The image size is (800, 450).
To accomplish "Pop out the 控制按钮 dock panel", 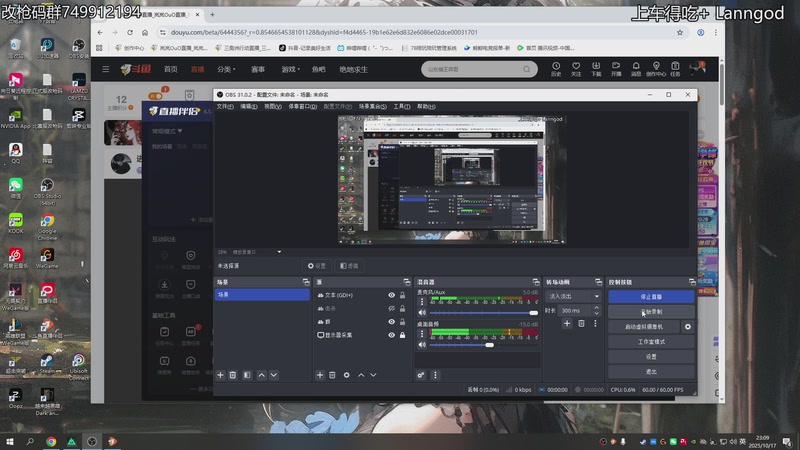I will (692, 282).
